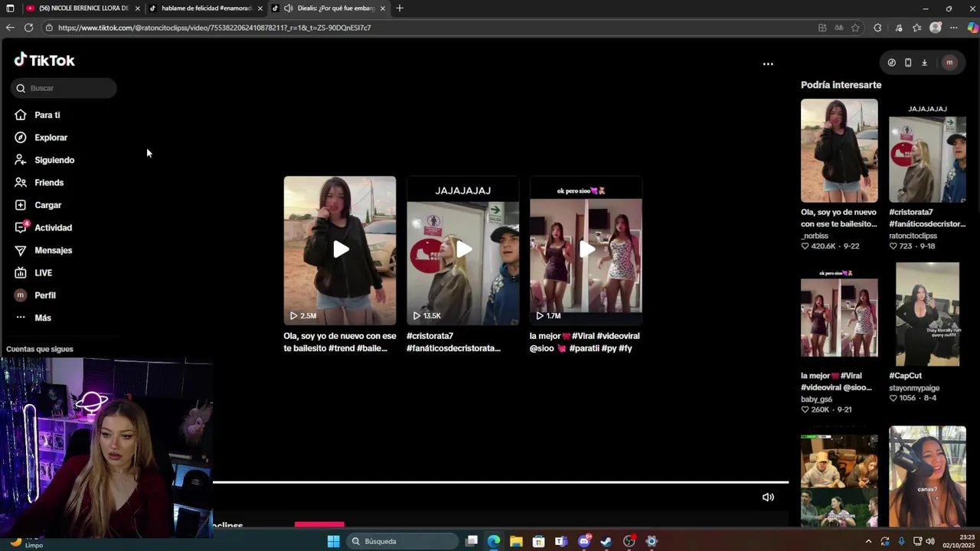
Task: Open the translate page icon
Action: click(x=839, y=28)
